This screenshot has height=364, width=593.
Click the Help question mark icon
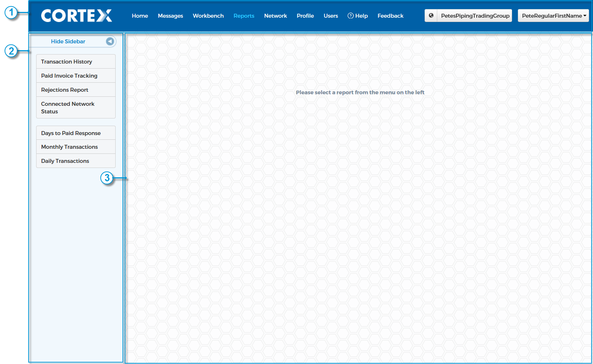click(351, 16)
